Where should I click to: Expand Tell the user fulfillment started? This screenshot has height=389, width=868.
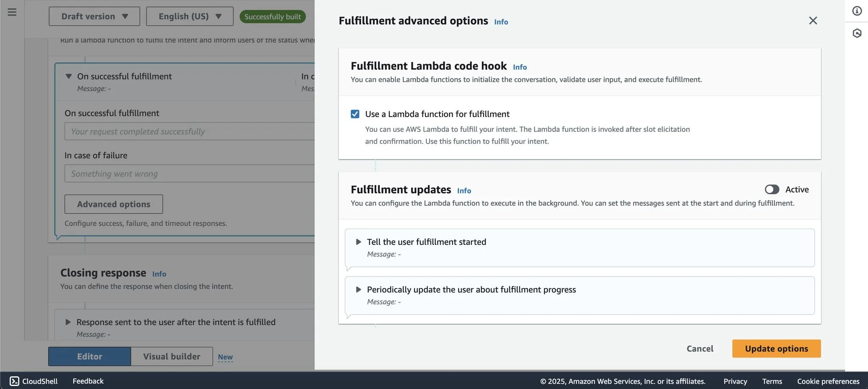[x=358, y=242]
